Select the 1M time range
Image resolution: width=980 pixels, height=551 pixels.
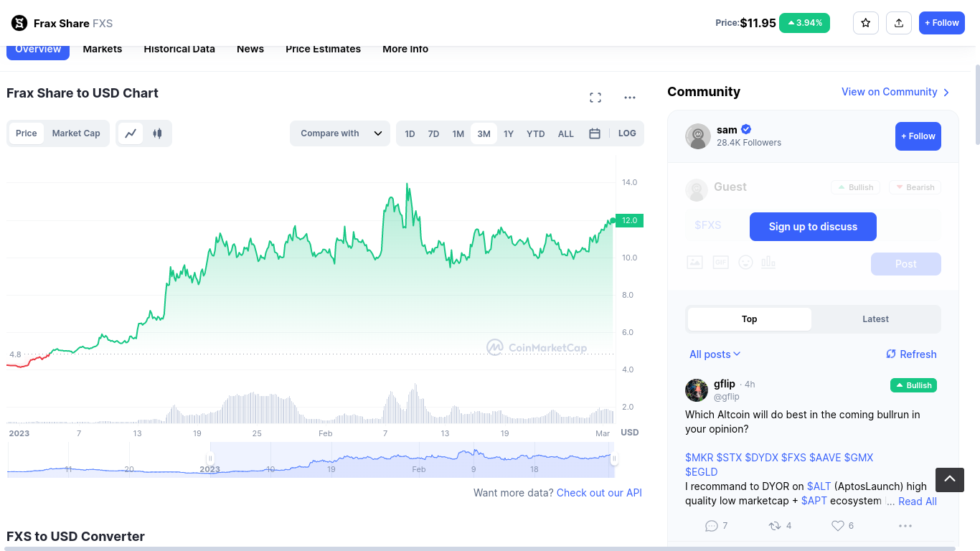[458, 133]
